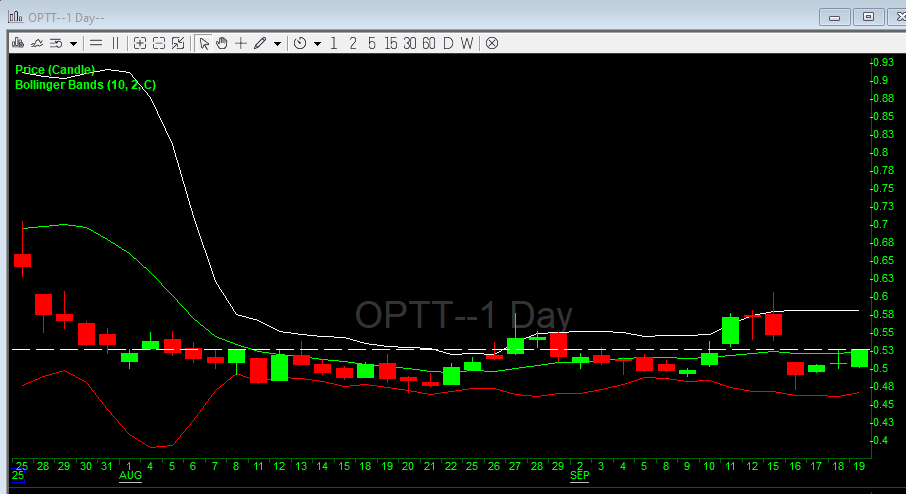Click the circled X clear icon

pyautogui.click(x=492, y=43)
